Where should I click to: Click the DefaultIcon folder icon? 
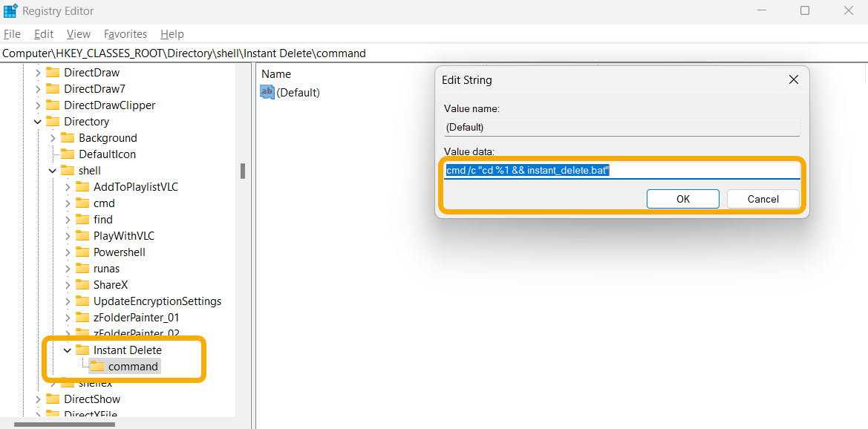tap(68, 154)
